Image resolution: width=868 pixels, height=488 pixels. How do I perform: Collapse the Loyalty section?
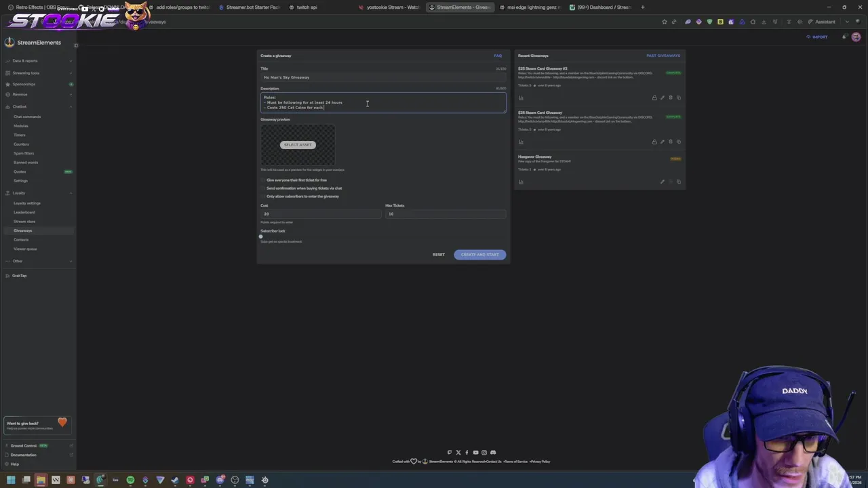(38, 193)
